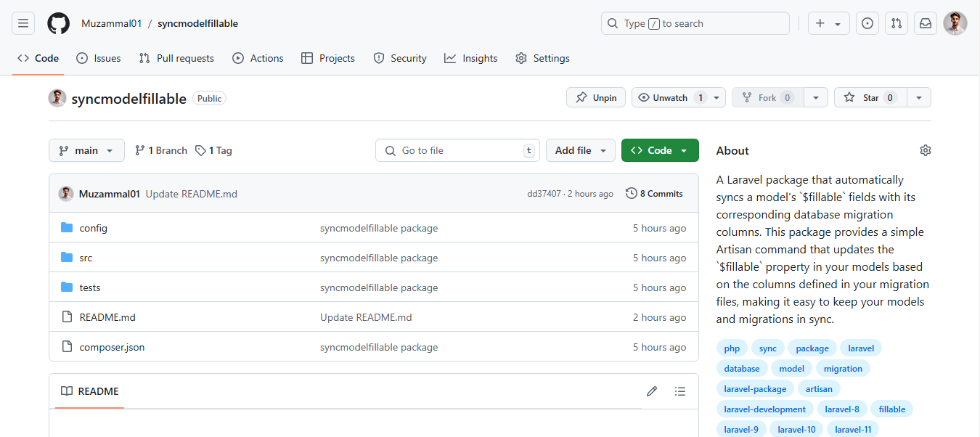Switch to the Issues tab
The width and height of the screenshot is (980, 437).
pyautogui.click(x=99, y=58)
